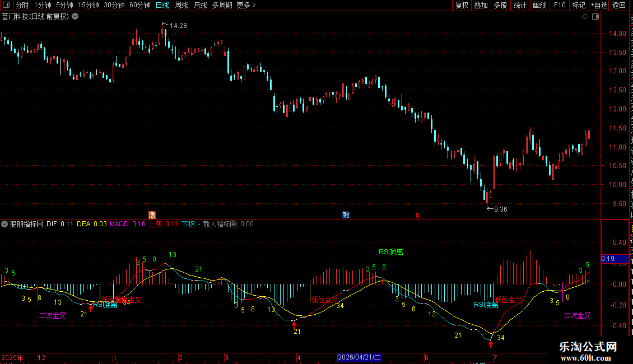Click the 激 event marker icon

click(x=152, y=215)
